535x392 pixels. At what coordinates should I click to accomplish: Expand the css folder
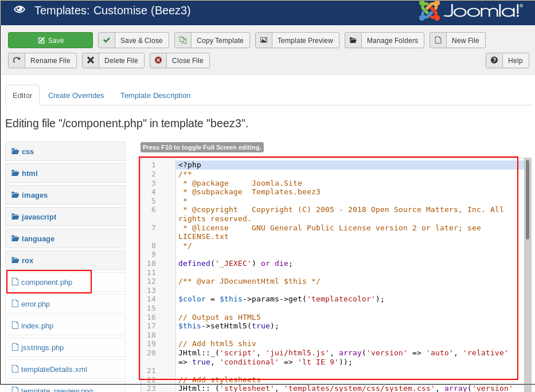click(28, 151)
